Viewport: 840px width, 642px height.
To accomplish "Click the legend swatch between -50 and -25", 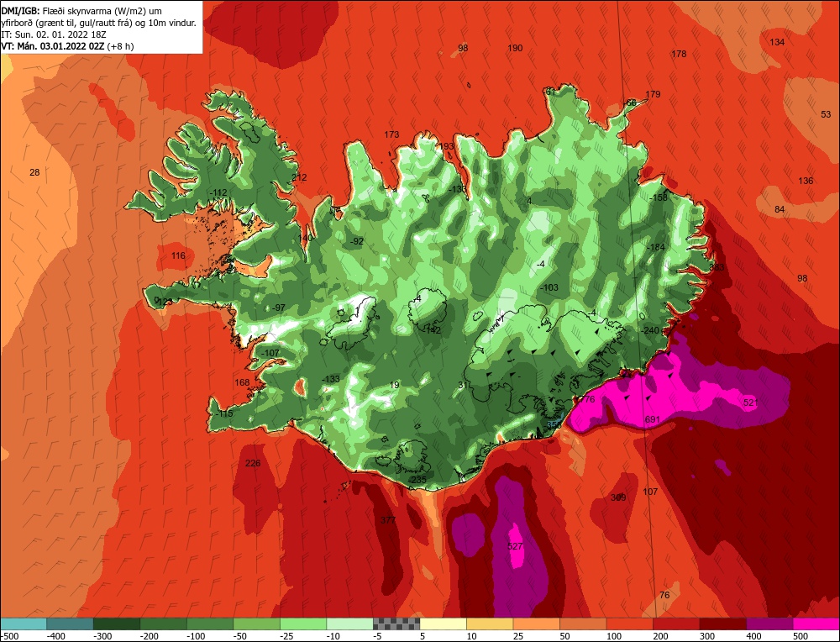I will 256,624.
